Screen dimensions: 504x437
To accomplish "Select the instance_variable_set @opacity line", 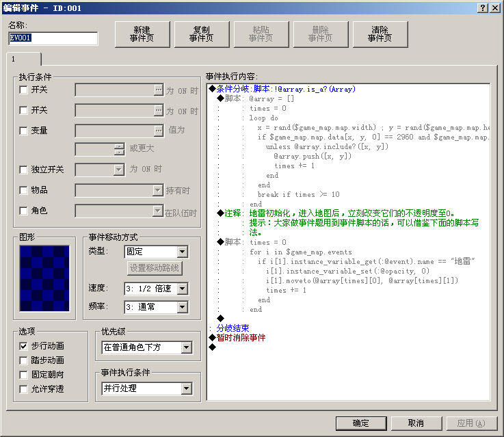I will pos(347,272).
